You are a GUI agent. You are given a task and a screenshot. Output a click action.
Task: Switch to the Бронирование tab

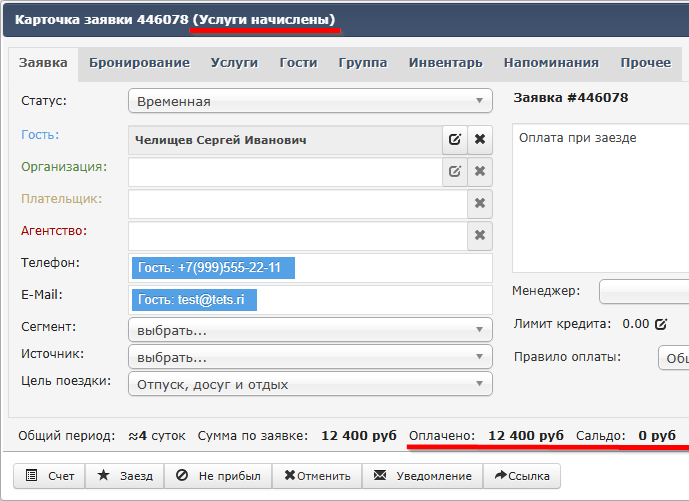139,63
